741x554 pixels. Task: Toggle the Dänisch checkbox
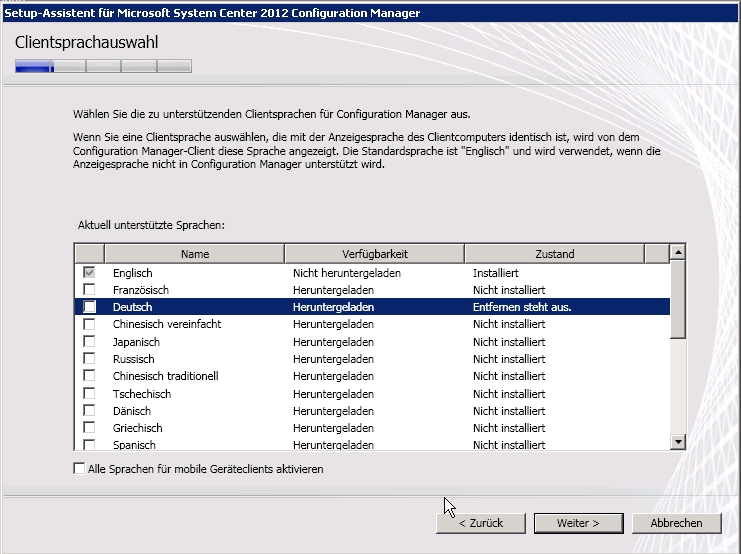pos(90,411)
